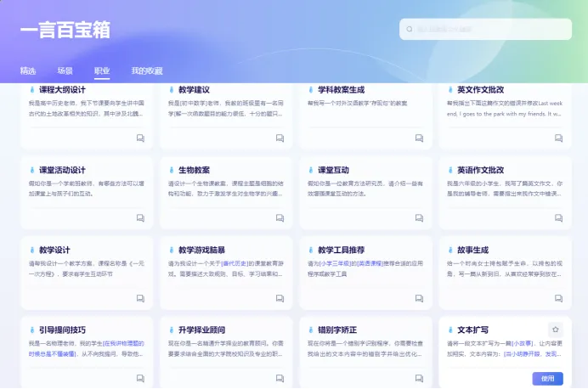Open the 生物教案 card title

pyautogui.click(x=194, y=170)
